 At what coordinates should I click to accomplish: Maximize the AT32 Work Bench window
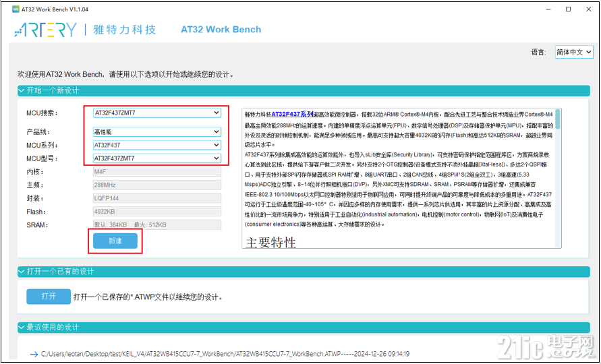tap(569, 9)
